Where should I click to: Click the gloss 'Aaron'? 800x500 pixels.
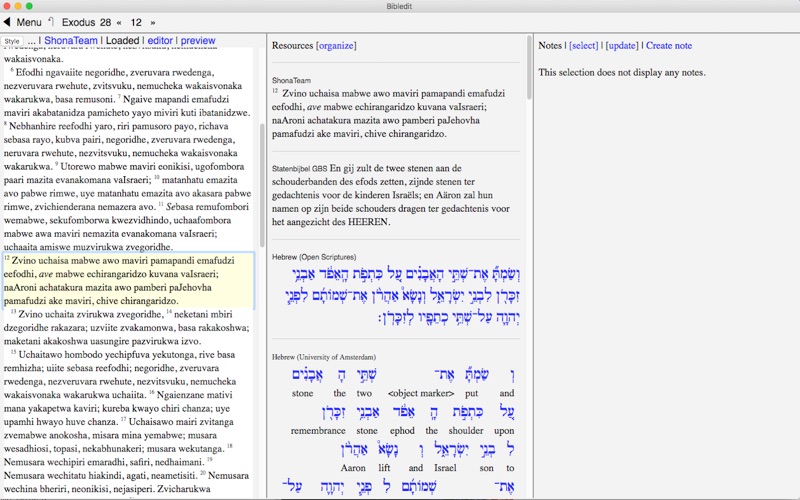[x=353, y=467]
